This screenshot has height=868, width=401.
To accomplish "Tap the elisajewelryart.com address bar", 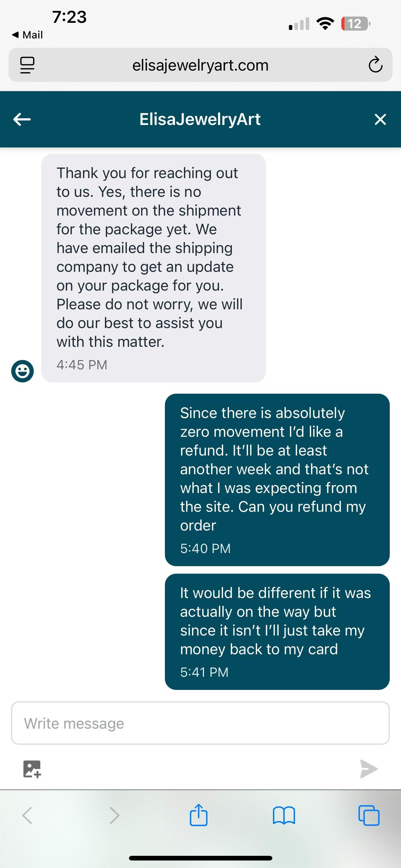I will 200,65.
